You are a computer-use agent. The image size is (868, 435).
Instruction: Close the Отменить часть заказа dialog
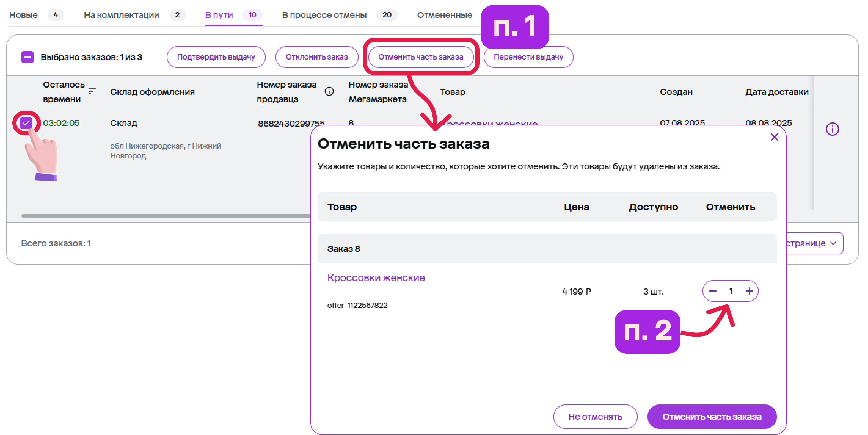[x=774, y=137]
